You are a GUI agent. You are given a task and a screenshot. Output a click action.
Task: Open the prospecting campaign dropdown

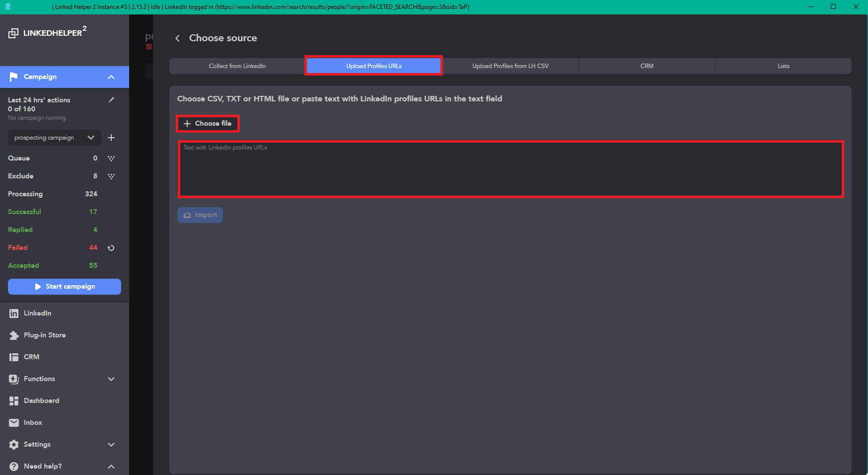click(55, 138)
